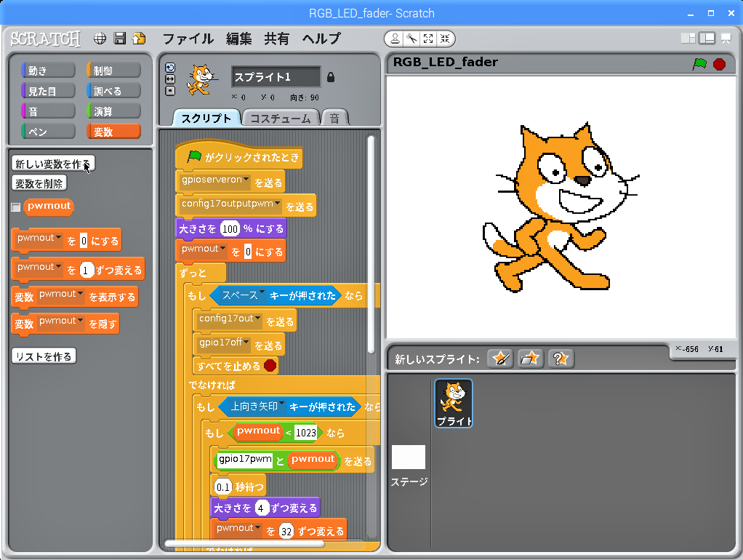Select the 調べる blocks category
The height and width of the screenshot is (560, 743).
pos(113,91)
